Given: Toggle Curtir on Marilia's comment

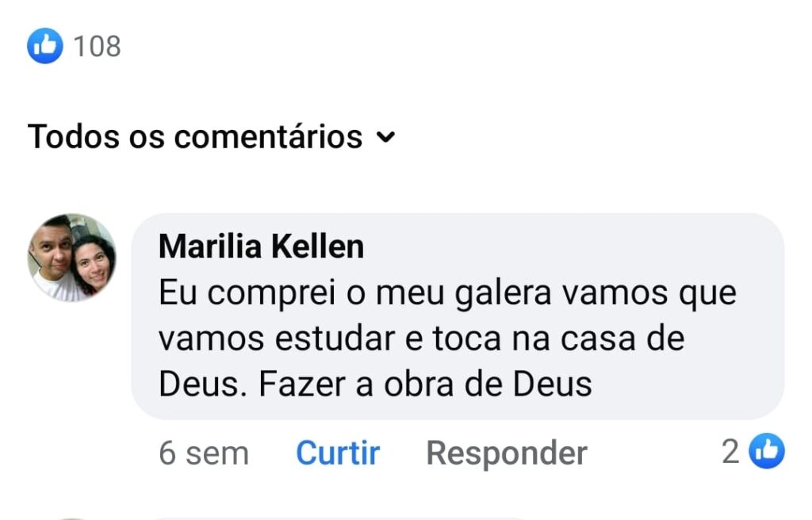Looking at the screenshot, I should [338, 453].
